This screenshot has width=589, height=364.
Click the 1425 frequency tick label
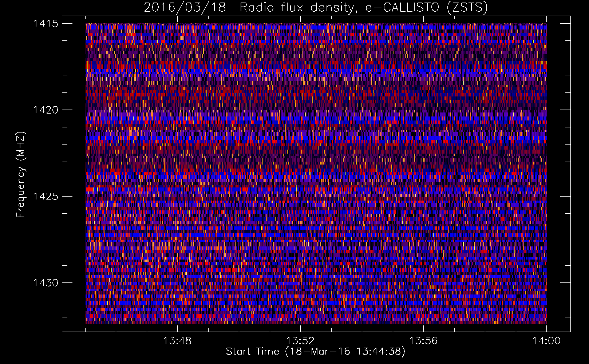coord(46,197)
